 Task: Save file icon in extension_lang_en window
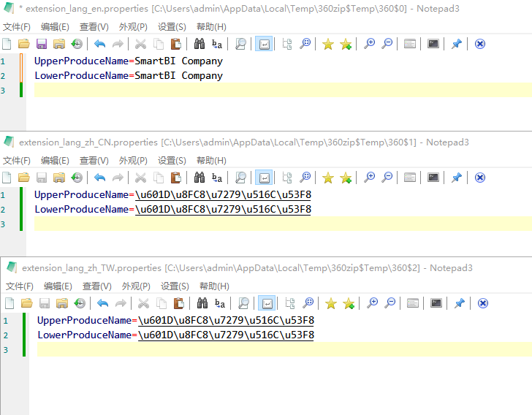click(42, 44)
